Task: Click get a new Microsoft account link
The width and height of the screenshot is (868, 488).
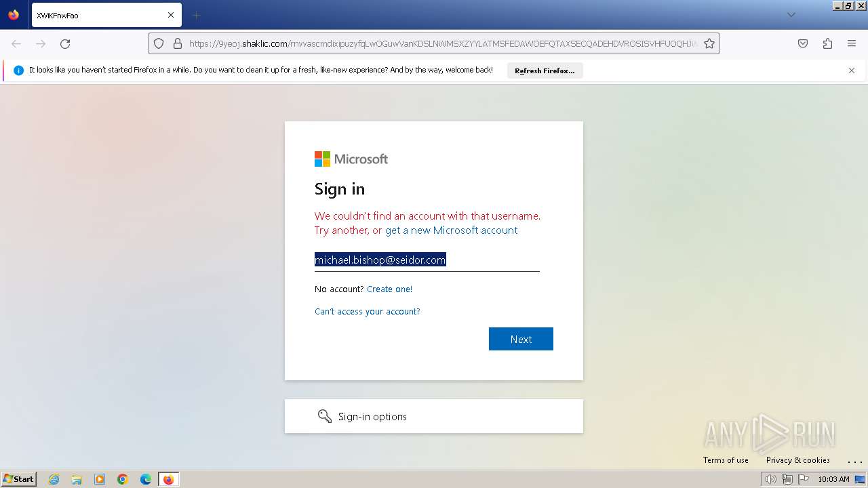Action: [x=452, y=230]
